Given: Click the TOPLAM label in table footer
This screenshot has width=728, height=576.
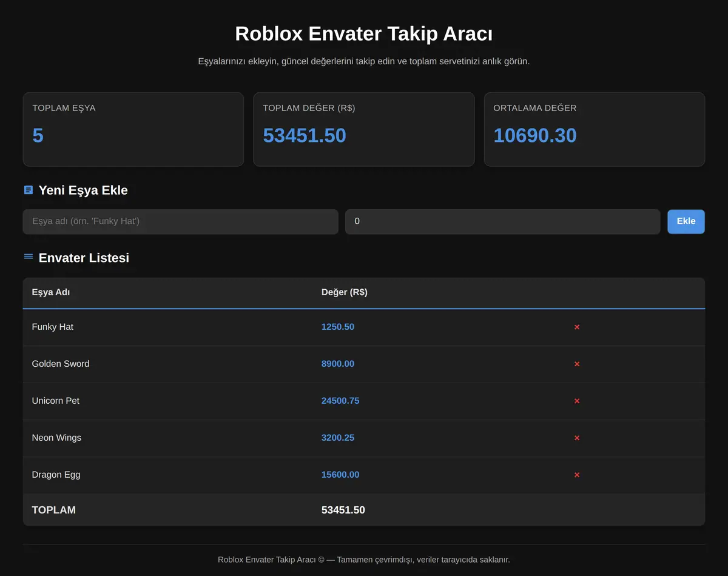Looking at the screenshot, I should (x=54, y=510).
